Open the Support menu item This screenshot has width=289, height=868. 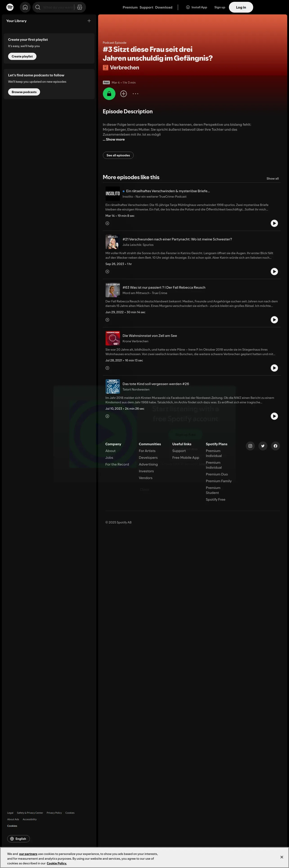[146, 7]
